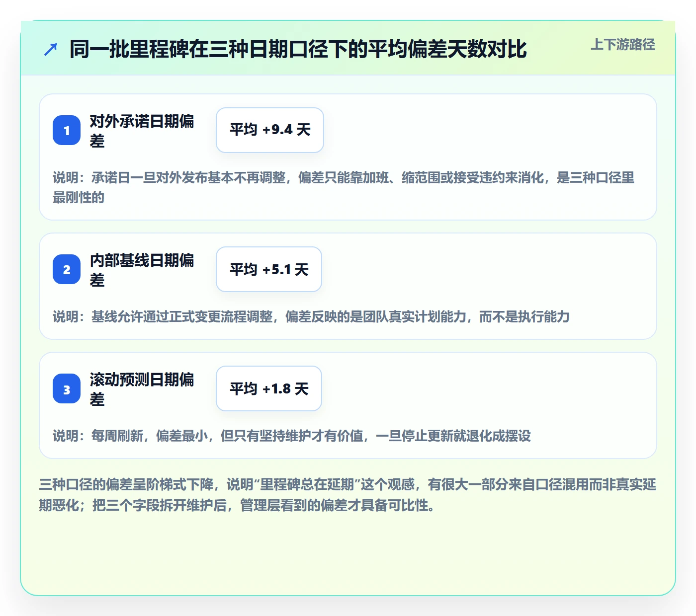Select the number 3 step badge
696x616 pixels.
coord(67,388)
